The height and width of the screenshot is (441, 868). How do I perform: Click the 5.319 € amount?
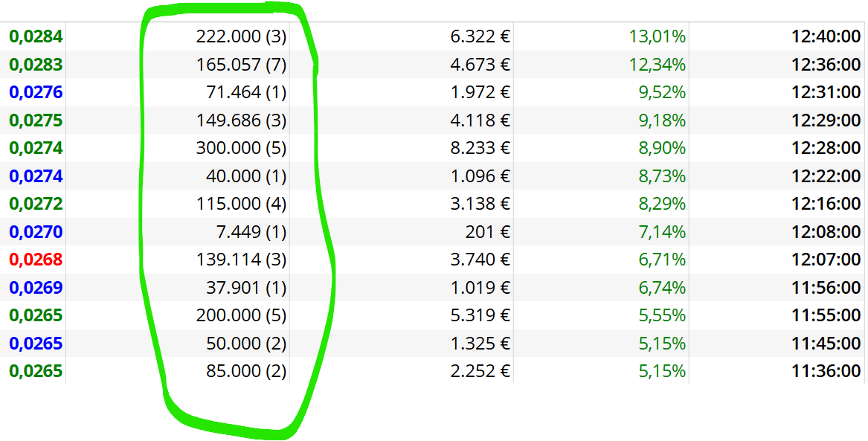[x=480, y=315]
